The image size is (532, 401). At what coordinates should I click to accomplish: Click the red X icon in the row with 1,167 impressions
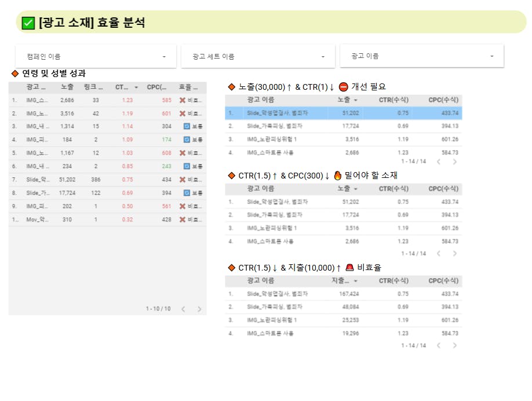[x=182, y=153]
